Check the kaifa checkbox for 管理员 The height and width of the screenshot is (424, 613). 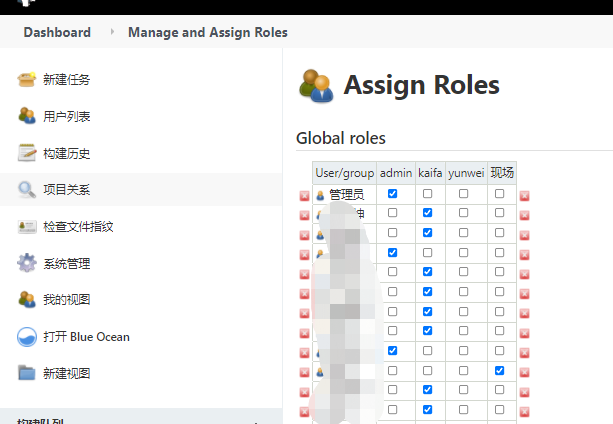coord(428,193)
